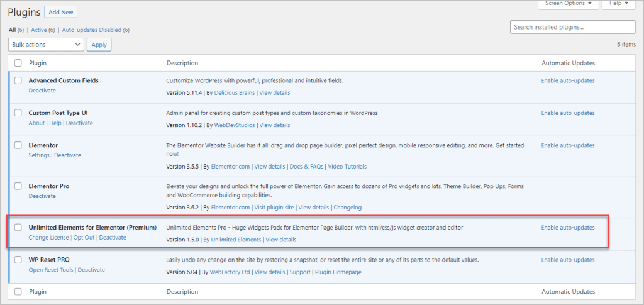
Task: Tick the Custom Post Type UI checkbox
Action: point(18,113)
